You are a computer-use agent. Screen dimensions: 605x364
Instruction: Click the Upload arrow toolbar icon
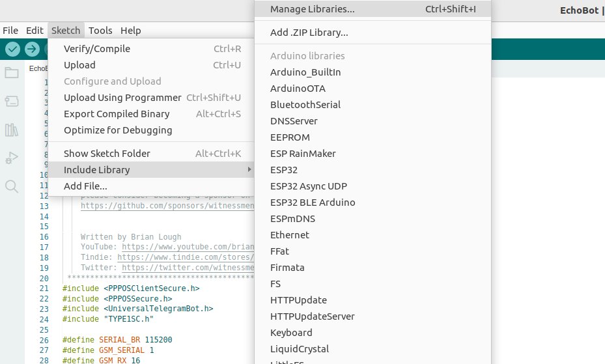click(32, 49)
